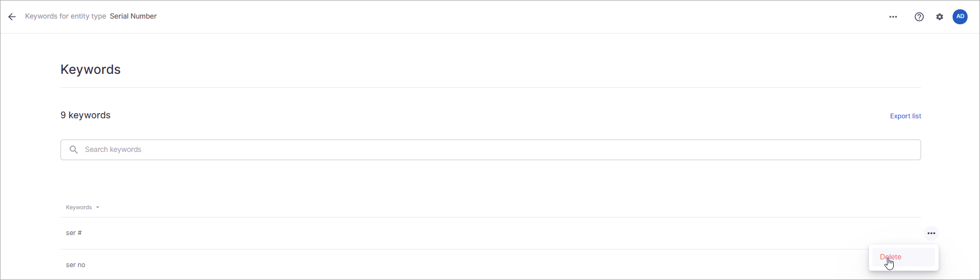980x280 pixels.
Task: Click the ellipsis button on the ser # row
Action: (x=931, y=234)
